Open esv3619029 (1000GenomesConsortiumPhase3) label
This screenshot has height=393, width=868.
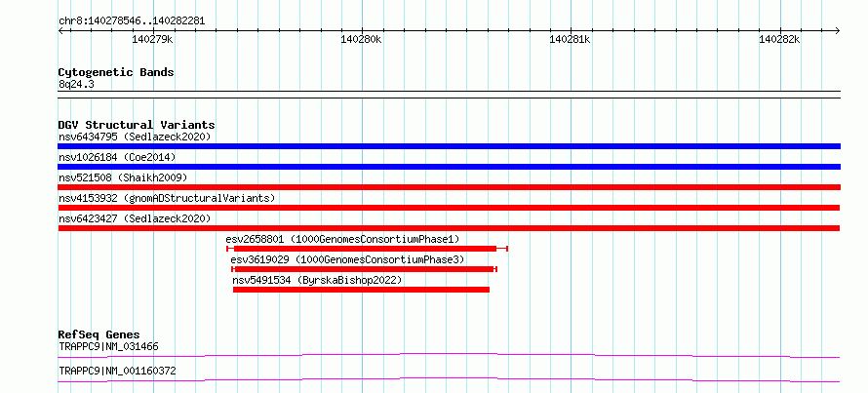click(347, 259)
